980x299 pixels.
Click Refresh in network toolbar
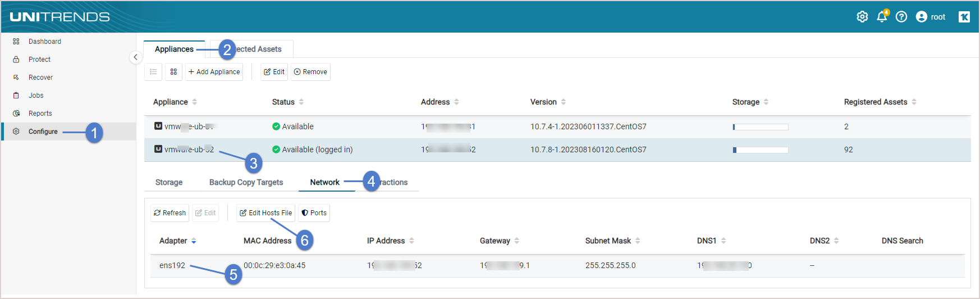170,213
